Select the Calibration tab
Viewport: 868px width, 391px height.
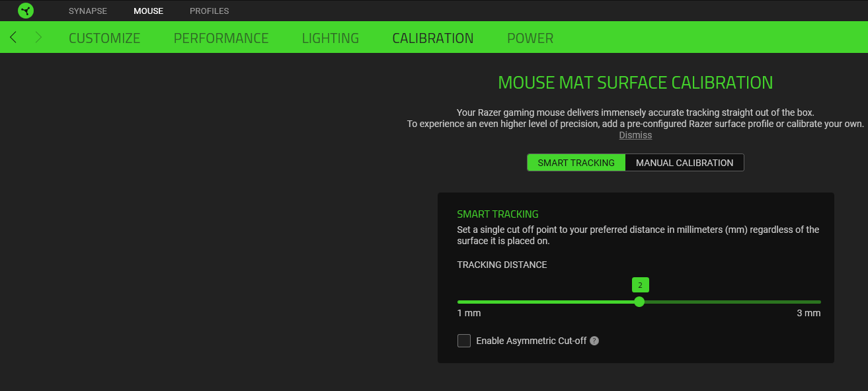432,38
